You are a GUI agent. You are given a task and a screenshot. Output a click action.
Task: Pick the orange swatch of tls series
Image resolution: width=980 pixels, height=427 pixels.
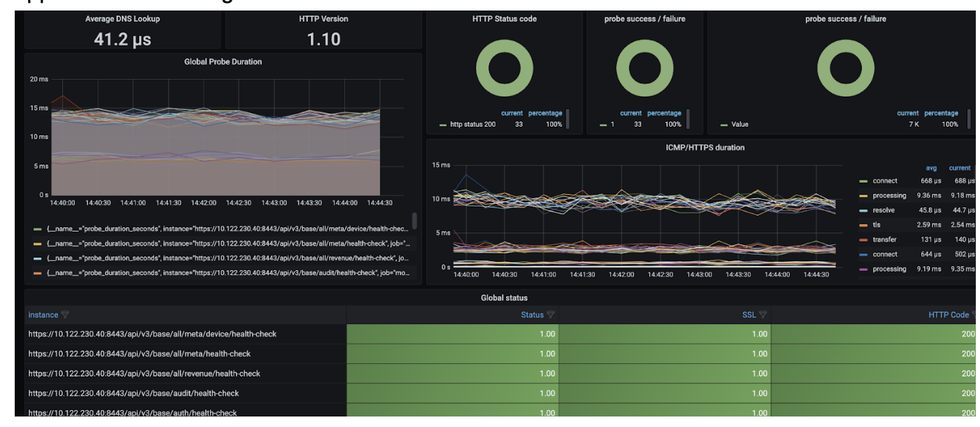point(864,225)
